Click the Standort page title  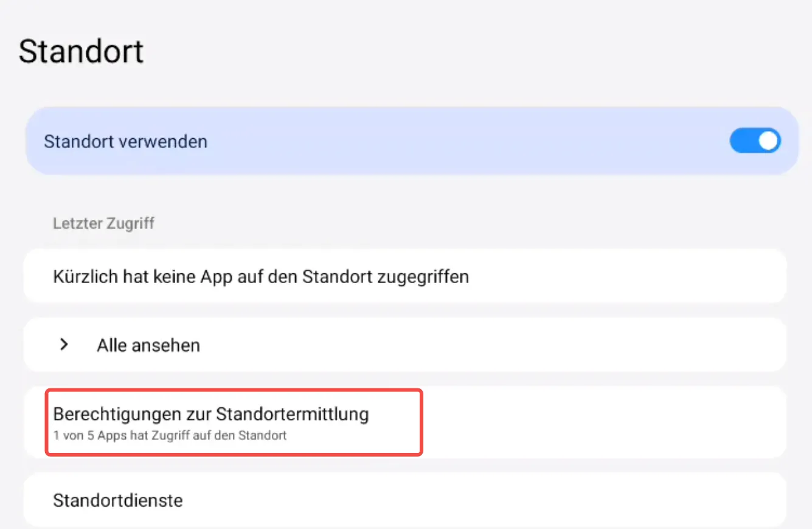pos(81,52)
